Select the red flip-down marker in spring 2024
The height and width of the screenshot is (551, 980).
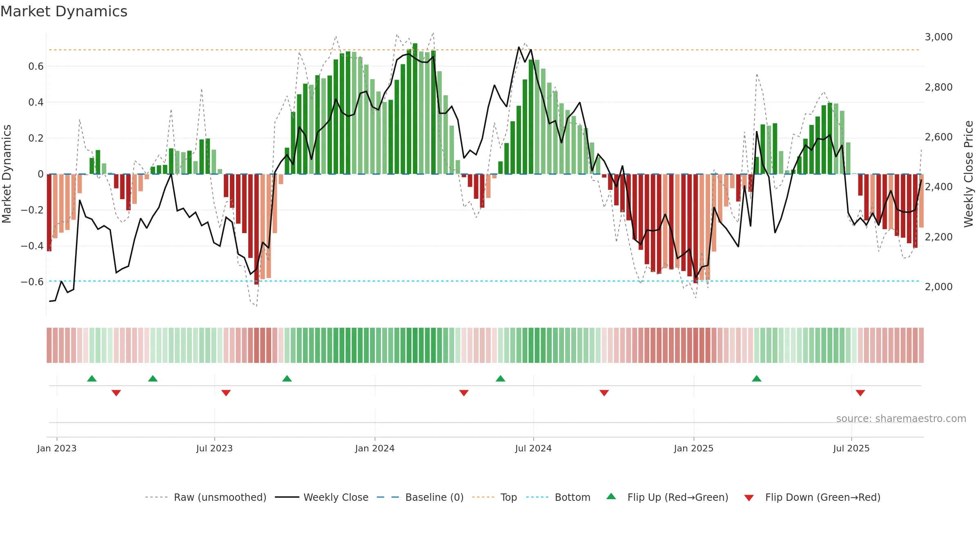coord(464,393)
